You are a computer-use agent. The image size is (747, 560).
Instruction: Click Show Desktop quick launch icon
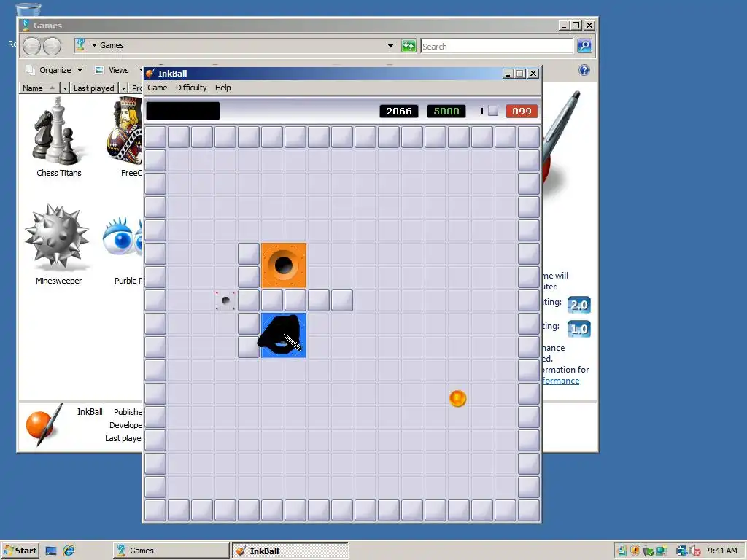51,551
